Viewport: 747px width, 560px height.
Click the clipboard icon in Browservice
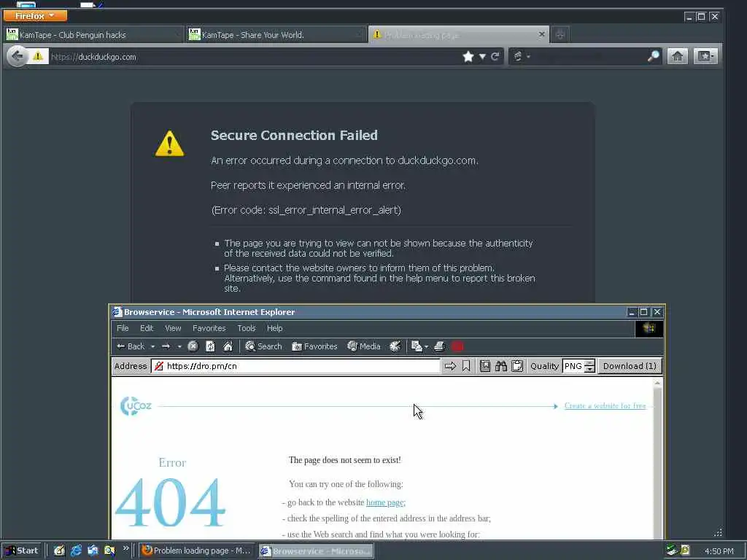coord(517,366)
